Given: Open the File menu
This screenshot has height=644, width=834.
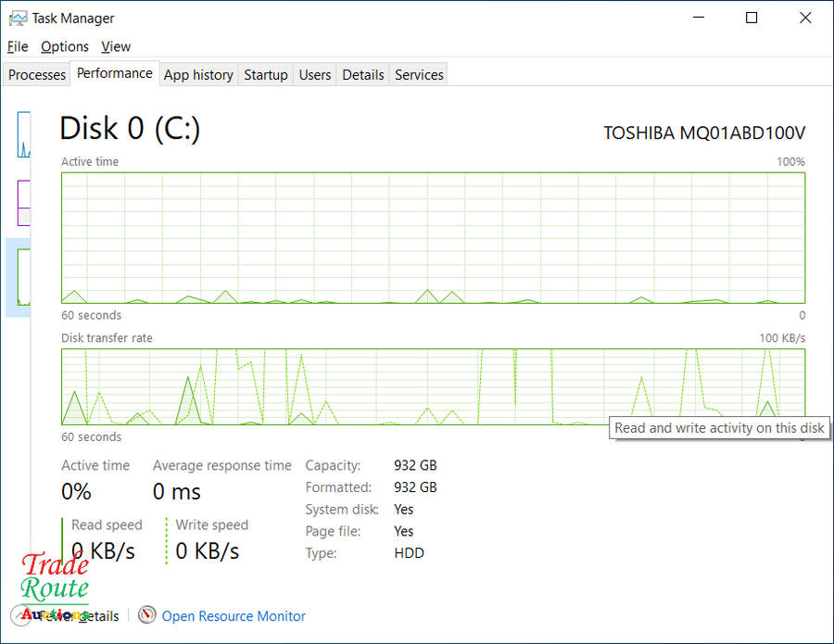Looking at the screenshot, I should click(x=18, y=46).
